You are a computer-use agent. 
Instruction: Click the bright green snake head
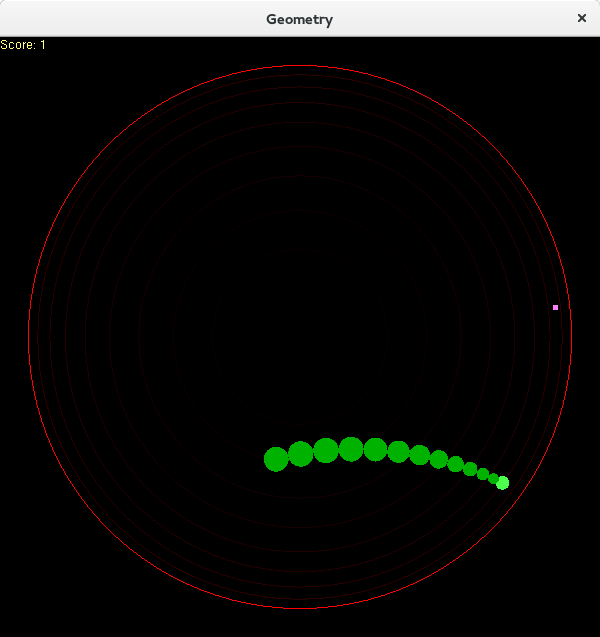[x=503, y=483]
